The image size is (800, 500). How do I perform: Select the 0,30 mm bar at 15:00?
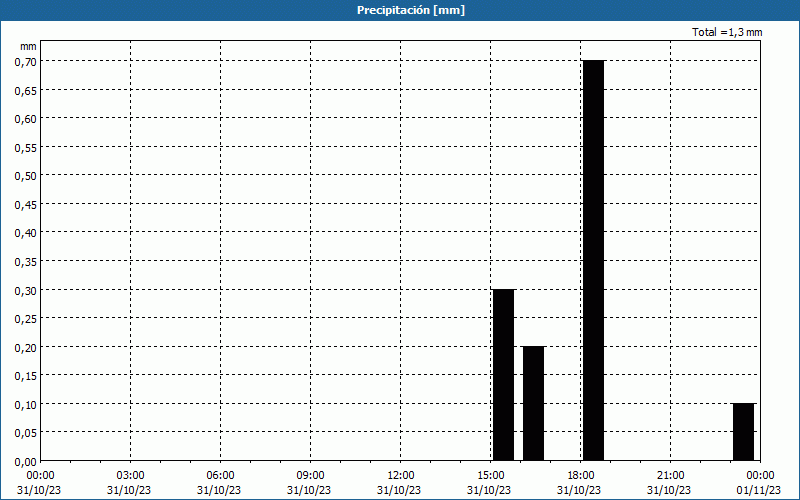coord(503,375)
